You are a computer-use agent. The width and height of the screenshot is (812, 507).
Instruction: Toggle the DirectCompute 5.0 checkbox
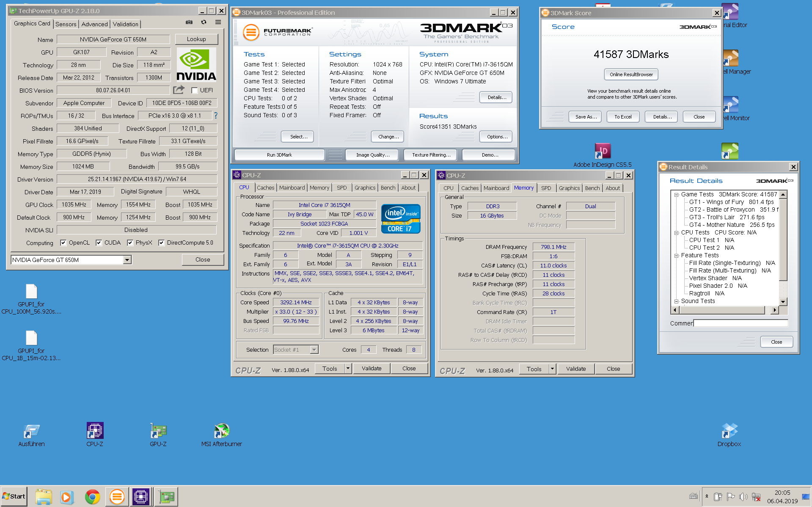(161, 242)
